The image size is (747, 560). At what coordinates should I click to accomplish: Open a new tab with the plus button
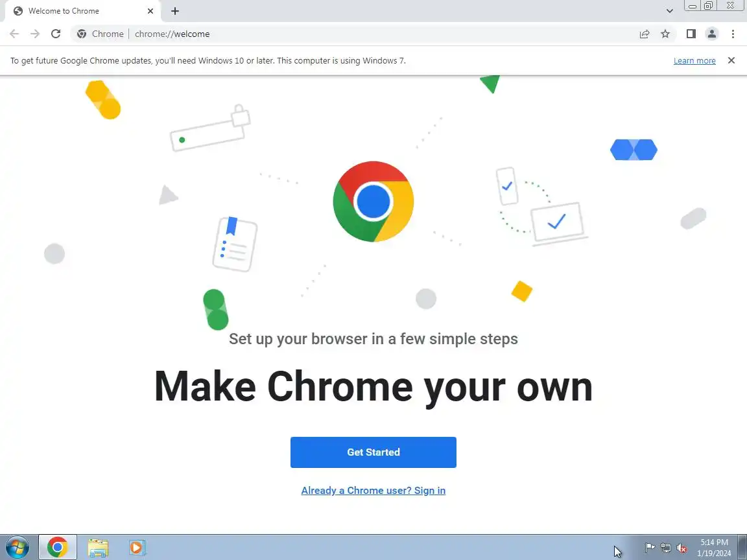click(175, 11)
